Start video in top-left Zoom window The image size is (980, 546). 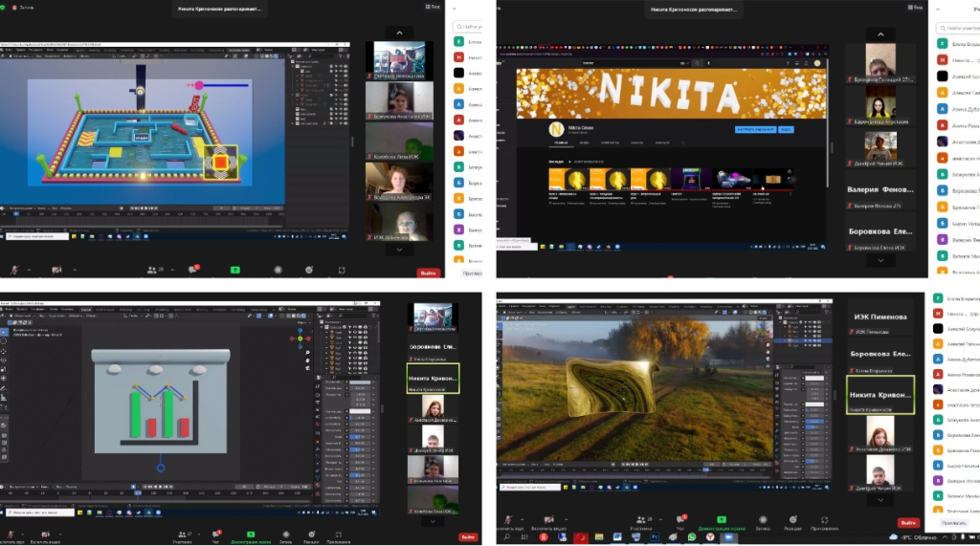[x=56, y=270]
